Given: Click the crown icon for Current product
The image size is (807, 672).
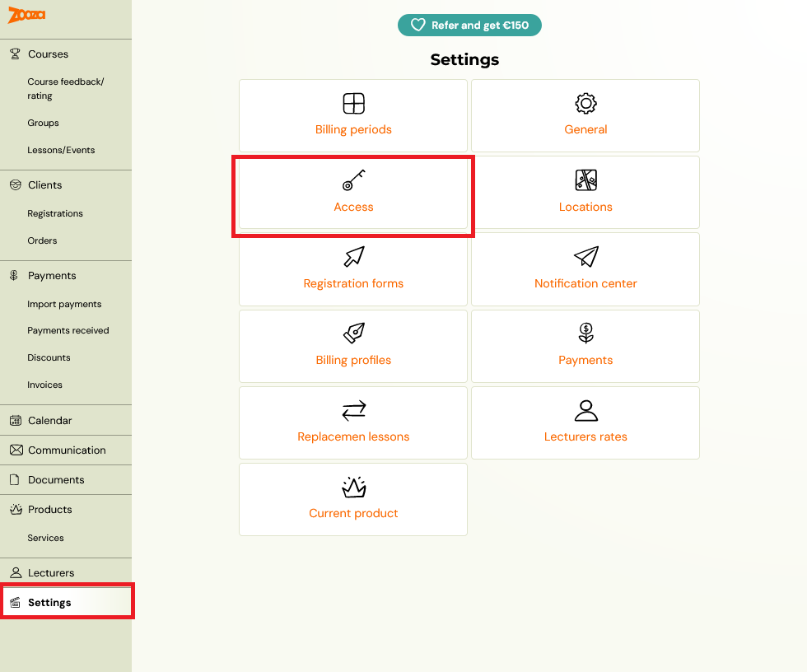Looking at the screenshot, I should pyautogui.click(x=353, y=487).
